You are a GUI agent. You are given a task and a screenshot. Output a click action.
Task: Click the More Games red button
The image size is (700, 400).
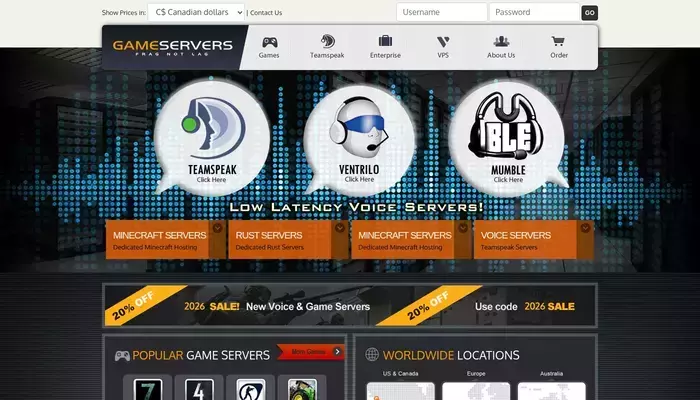click(x=311, y=352)
